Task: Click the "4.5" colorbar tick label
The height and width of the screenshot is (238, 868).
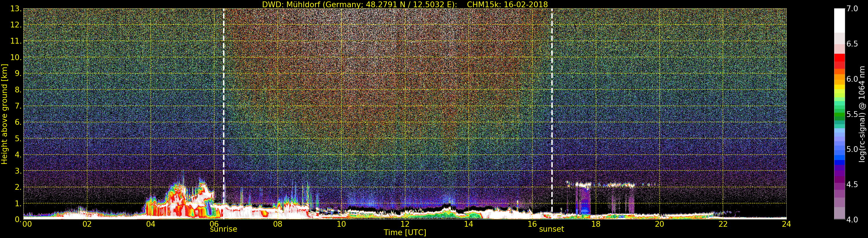Action: 852,185
